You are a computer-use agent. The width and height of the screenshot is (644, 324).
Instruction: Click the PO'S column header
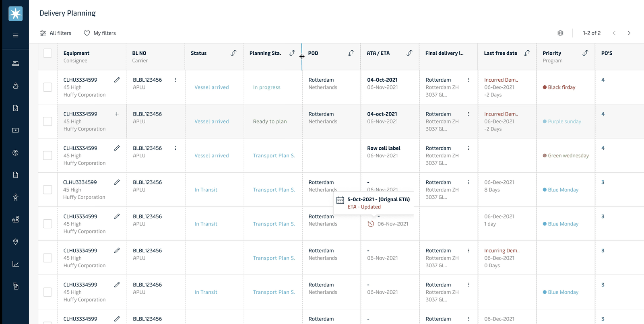(607, 53)
